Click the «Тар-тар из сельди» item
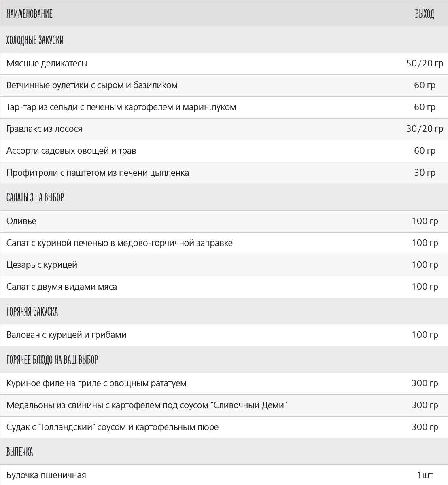448x485 pixels. (x=121, y=107)
